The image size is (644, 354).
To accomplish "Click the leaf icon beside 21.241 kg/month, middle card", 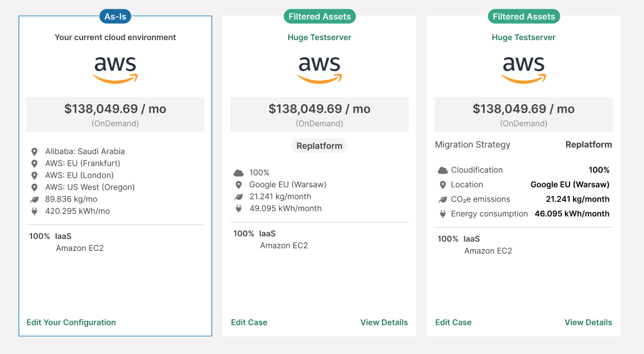I will coord(238,196).
